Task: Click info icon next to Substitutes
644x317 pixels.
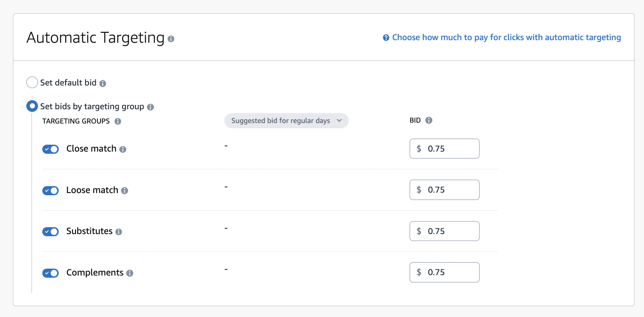Action: tap(119, 232)
